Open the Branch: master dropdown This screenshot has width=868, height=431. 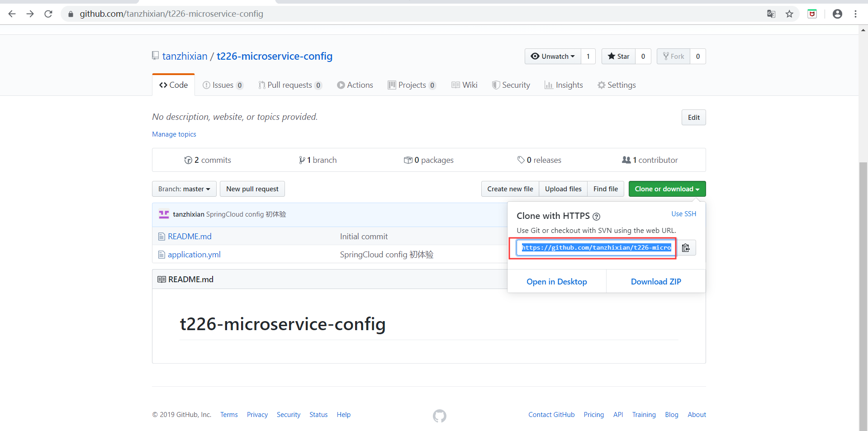pos(184,189)
